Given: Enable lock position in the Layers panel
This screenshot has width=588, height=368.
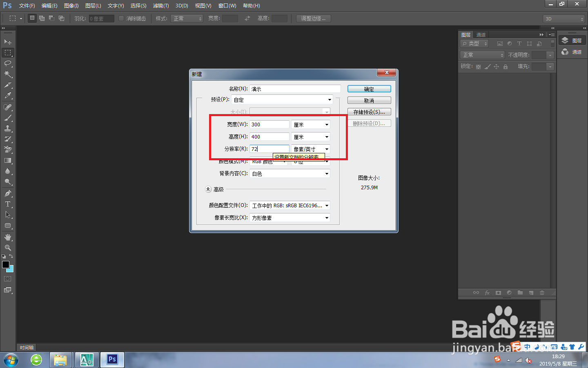Looking at the screenshot, I should pyautogui.click(x=497, y=66).
